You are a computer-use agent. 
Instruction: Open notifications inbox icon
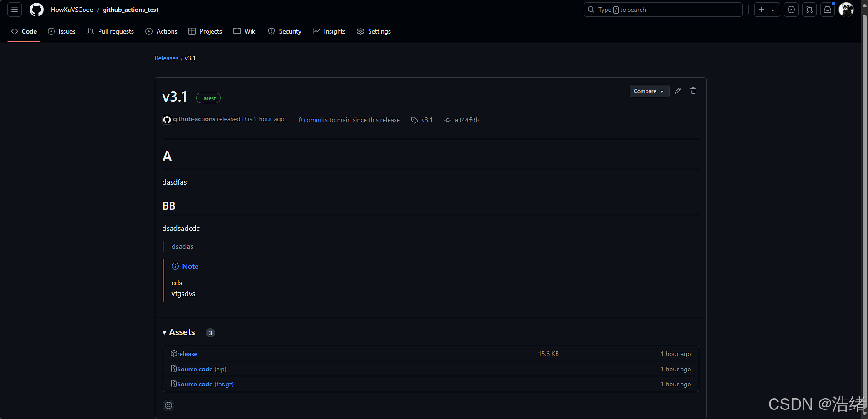tap(828, 10)
